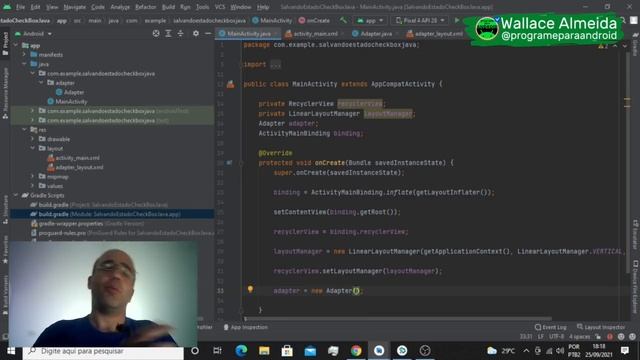Screen dimensions: 640x360
Task: Open Build Variants side stripe
Action: [5, 295]
